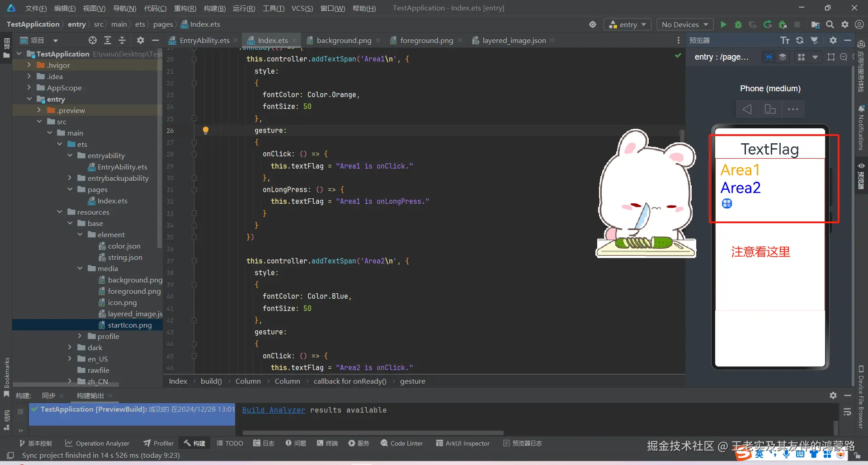The height and width of the screenshot is (465, 868).
Task: Hide the project panel with the minus icon
Action: (x=156, y=40)
